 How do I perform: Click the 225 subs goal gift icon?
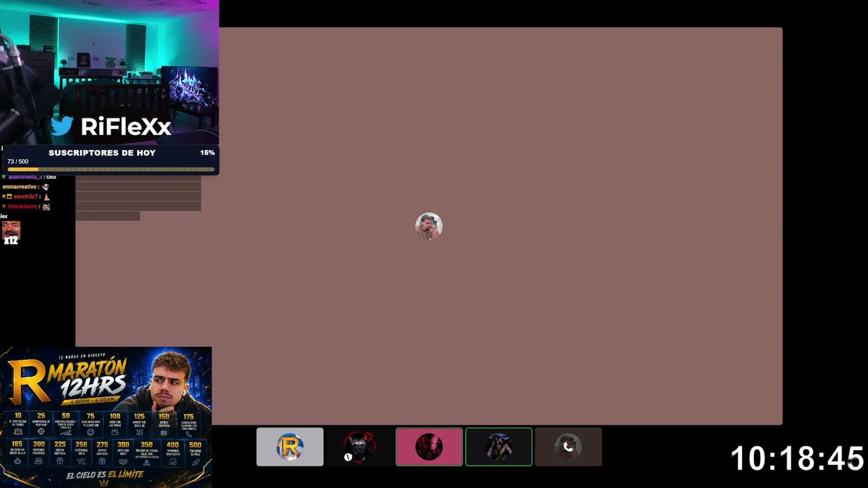click(x=60, y=461)
